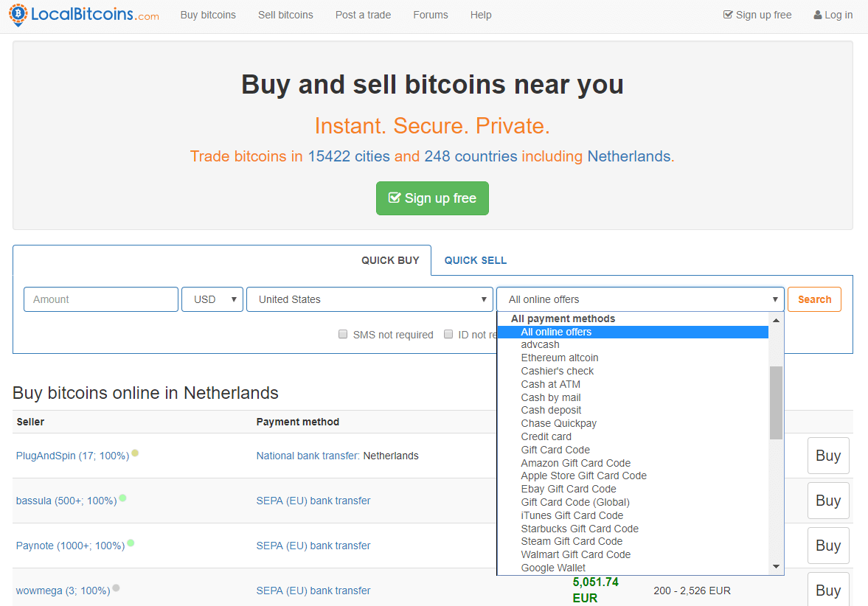Tick the ID not required checkbox
This screenshot has height=606, width=868.
[x=448, y=334]
